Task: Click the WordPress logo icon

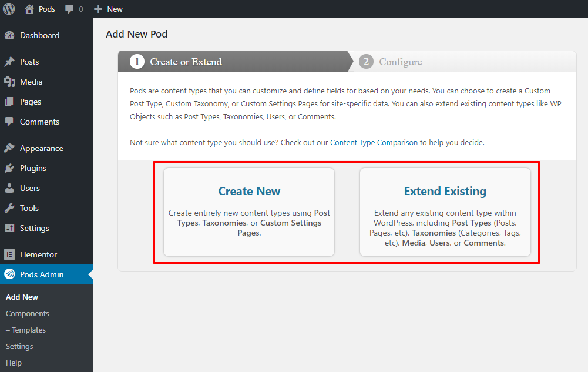Action: 9,9
